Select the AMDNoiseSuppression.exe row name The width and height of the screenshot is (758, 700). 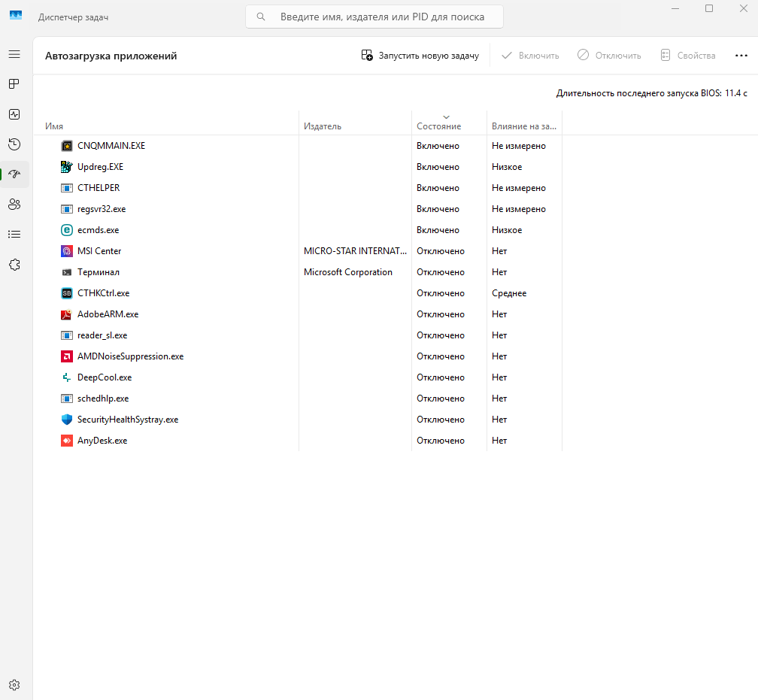point(131,356)
